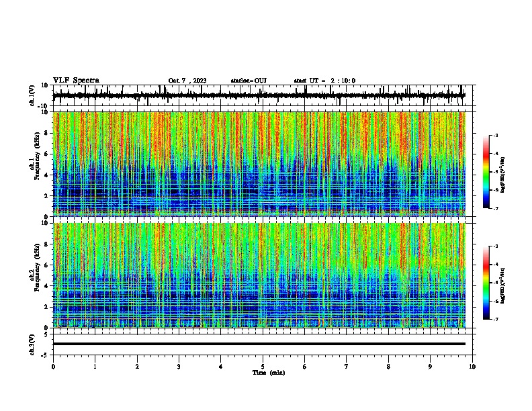Click inside the ch.1 spectrogram panel

[x=259, y=164]
